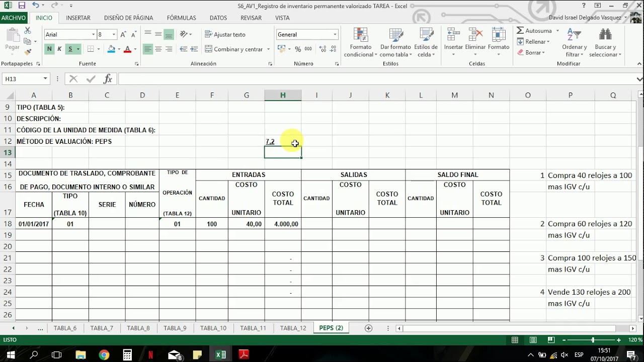Decrease font size with small A icon
Viewport: 644px width, 362px height.
coord(133,34)
